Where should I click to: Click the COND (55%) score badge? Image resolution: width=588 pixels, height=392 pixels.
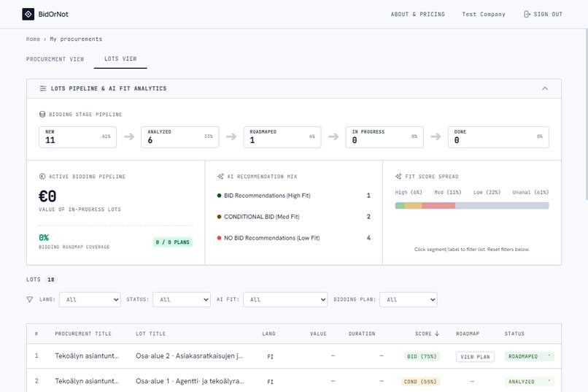click(420, 382)
